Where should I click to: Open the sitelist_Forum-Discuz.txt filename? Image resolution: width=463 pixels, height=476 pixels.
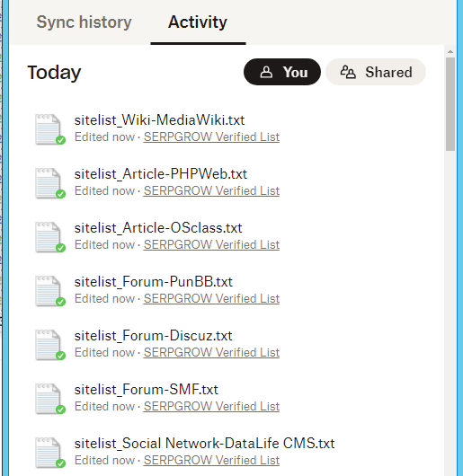(x=154, y=336)
